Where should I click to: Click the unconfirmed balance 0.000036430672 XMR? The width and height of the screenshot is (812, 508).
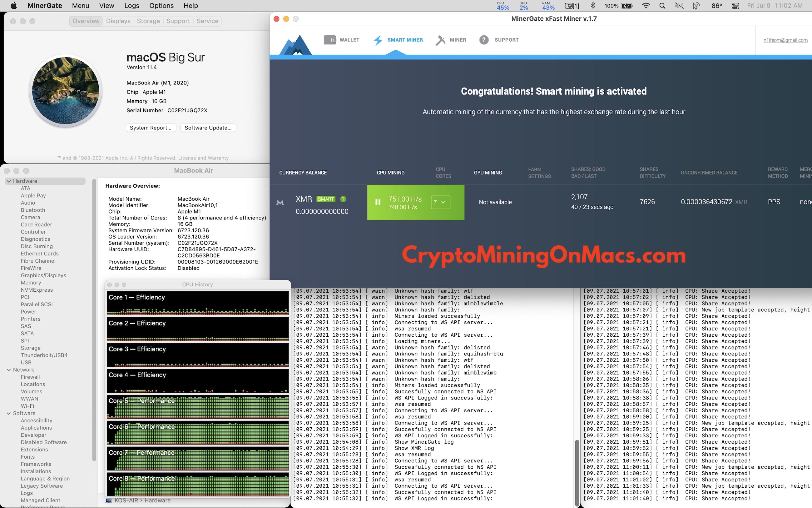point(714,202)
